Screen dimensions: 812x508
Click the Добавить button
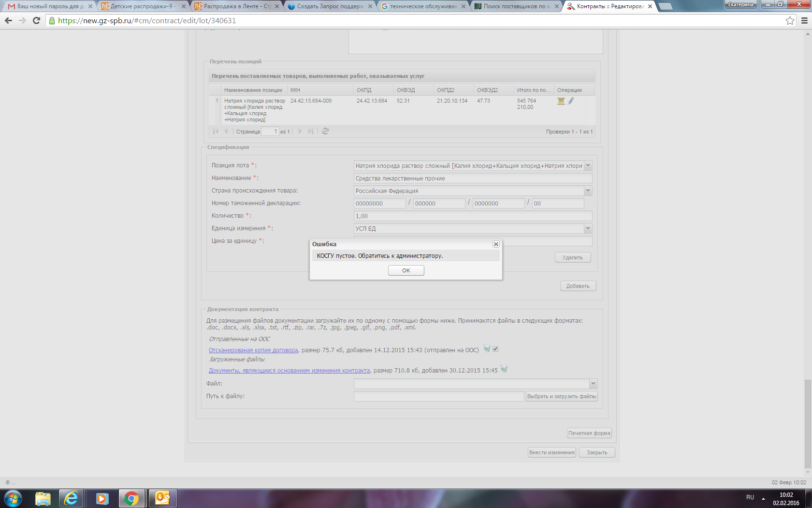click(x=578, y=286)
